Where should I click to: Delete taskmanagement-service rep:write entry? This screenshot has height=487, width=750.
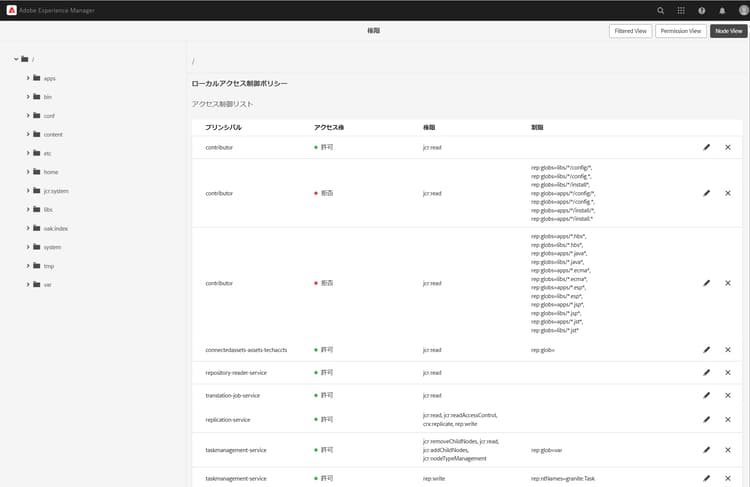point(728,478)
